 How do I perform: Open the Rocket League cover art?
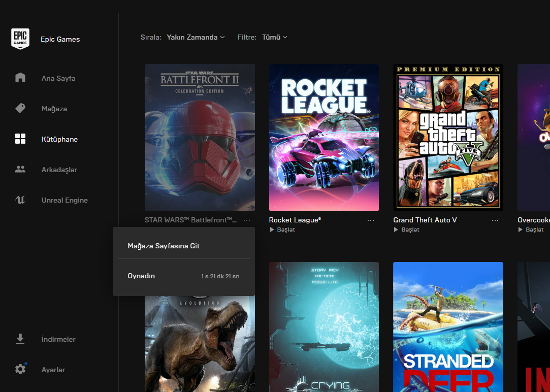point(324,138)
